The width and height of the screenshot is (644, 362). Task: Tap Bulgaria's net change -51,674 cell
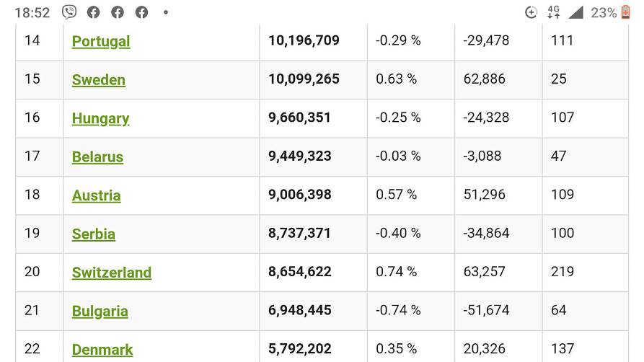pyautogui.click(x=486, y=311)
